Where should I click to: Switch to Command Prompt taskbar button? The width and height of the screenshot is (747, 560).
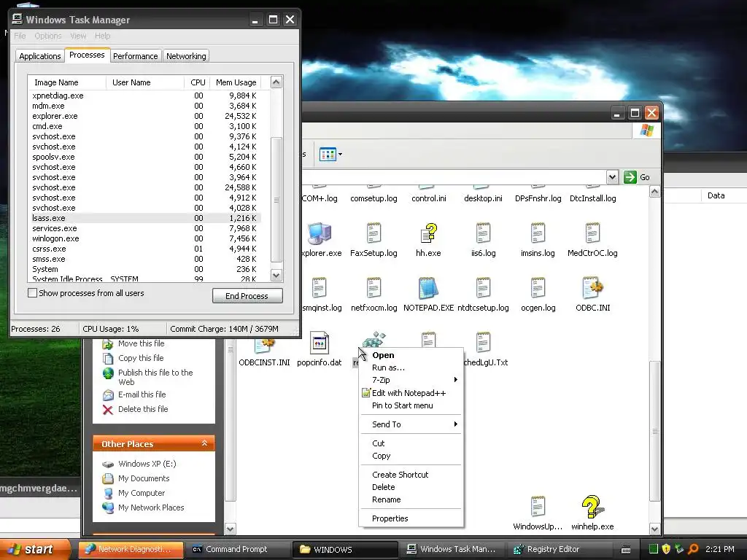point(237,549)
